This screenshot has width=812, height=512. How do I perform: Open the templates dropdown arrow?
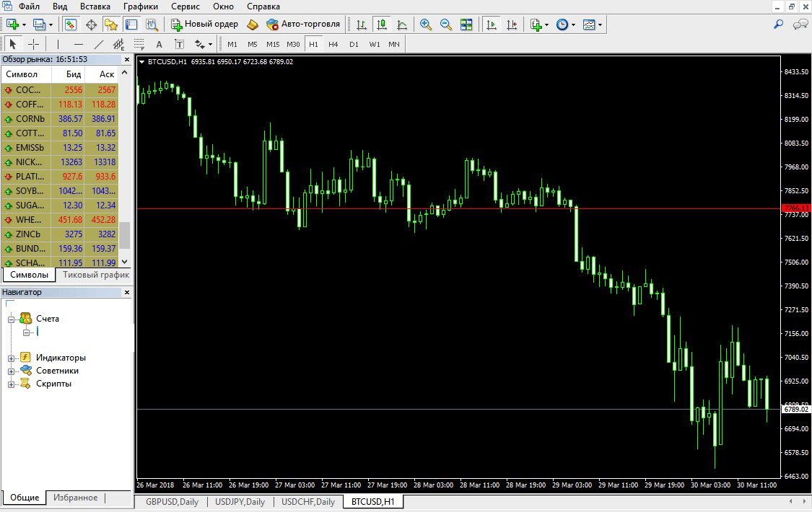click(600, 25)
